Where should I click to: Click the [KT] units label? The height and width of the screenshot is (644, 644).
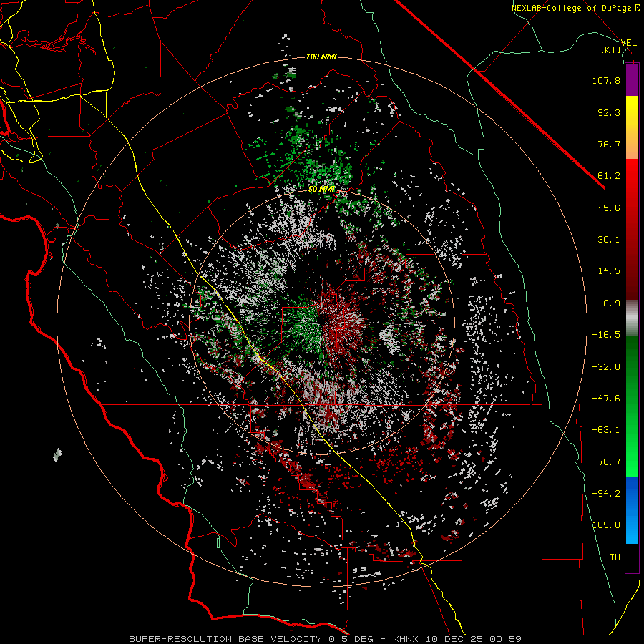point(611,49)
